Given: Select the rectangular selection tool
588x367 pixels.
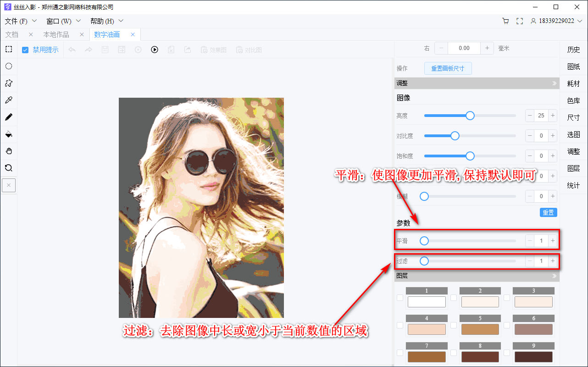Looking at the screenshot, I should pos(8,49).
